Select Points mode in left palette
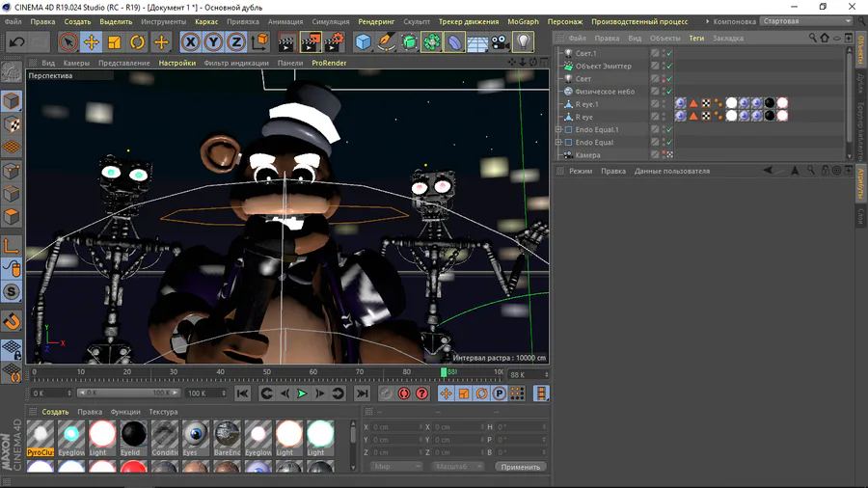The width and height of the screenshot is (868, 488). coord(12,171)
